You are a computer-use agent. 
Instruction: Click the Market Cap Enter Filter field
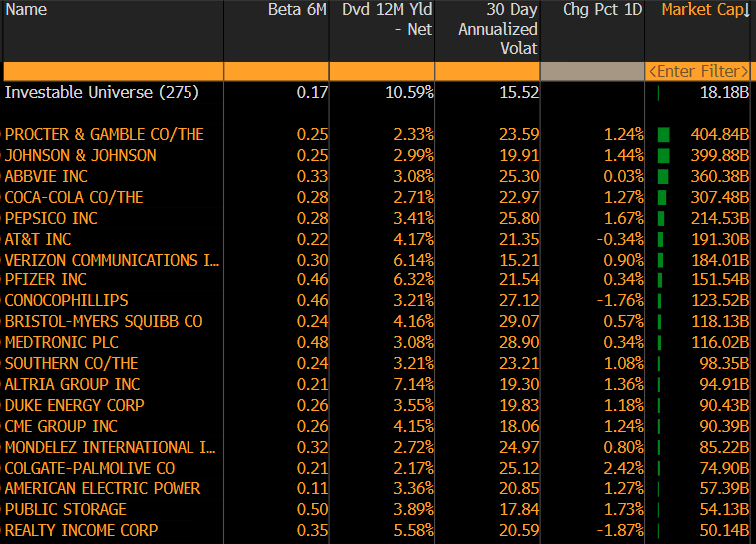pyautogui.click(x=698, y=72)
